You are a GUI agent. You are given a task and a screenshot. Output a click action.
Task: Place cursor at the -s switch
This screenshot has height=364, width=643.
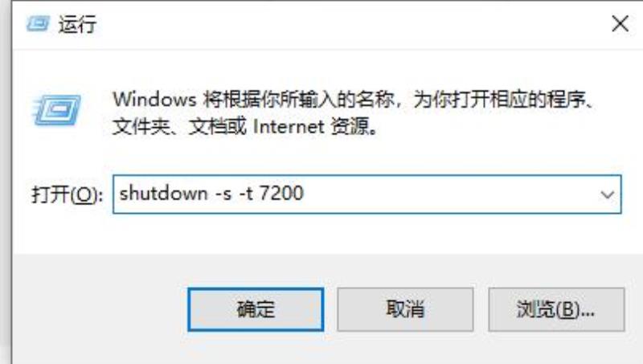click(x=224, y=194)
